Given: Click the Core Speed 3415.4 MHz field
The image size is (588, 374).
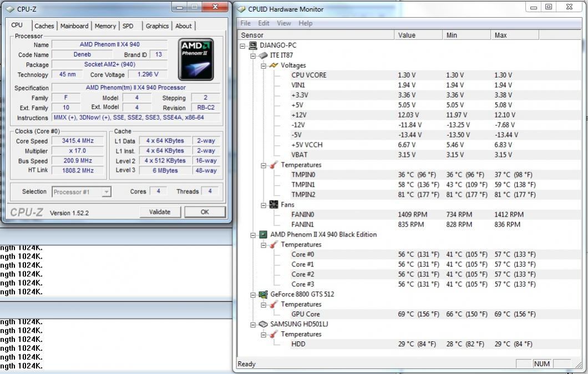Looking at the screenshot, I should click(78, 141).
